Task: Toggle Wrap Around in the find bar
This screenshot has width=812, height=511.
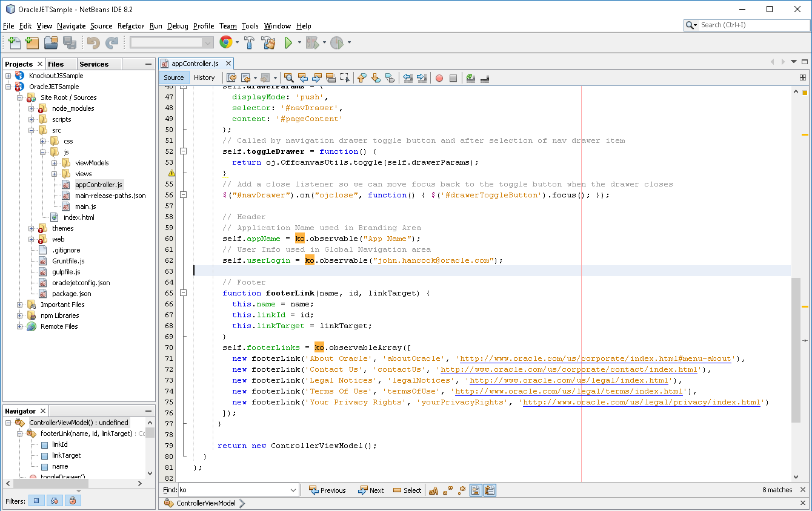Action: [490, 490]
